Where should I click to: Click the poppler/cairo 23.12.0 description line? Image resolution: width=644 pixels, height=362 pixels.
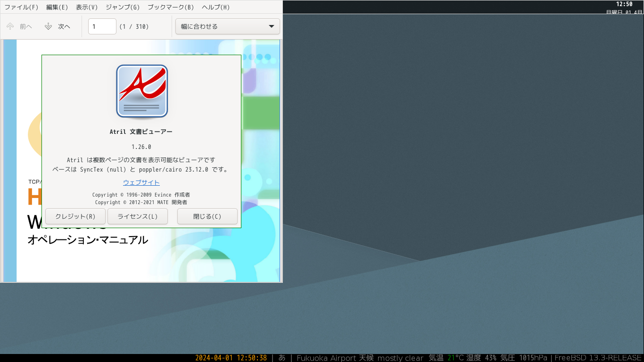[141, 169]
